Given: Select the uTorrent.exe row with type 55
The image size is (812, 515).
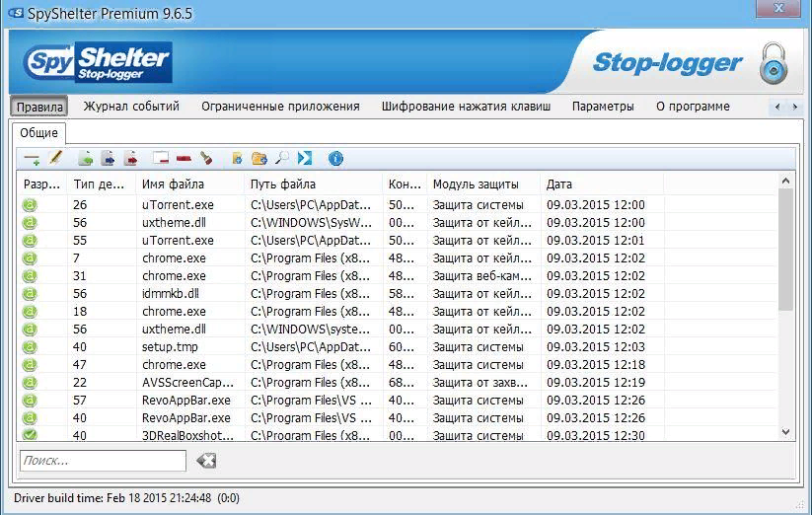Looking at the screenshot, I should 398,240.
